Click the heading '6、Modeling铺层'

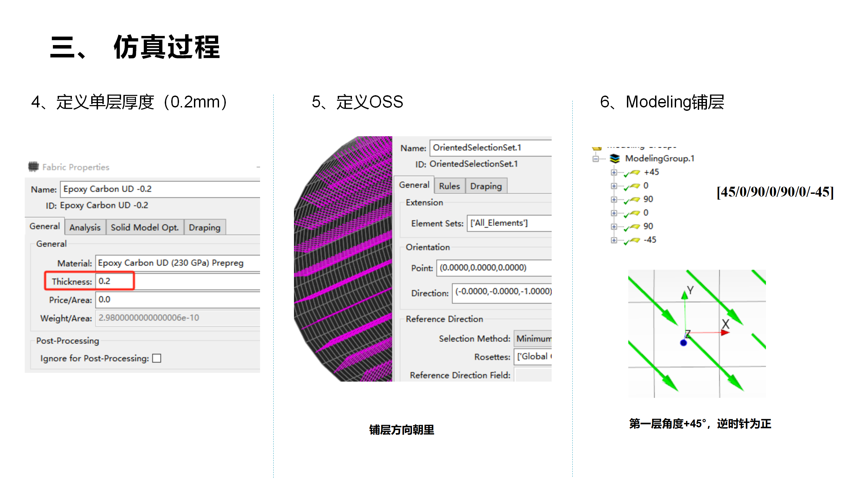662,102
